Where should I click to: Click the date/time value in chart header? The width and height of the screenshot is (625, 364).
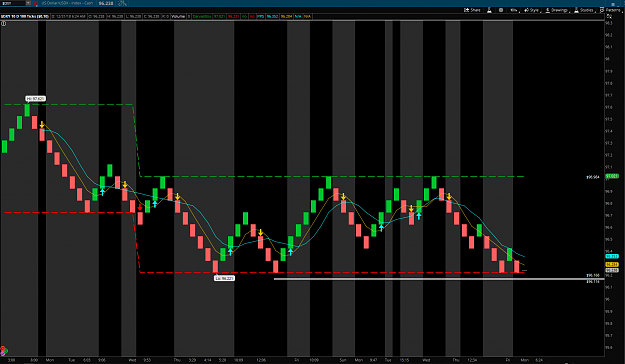click(x=69, y=16)
